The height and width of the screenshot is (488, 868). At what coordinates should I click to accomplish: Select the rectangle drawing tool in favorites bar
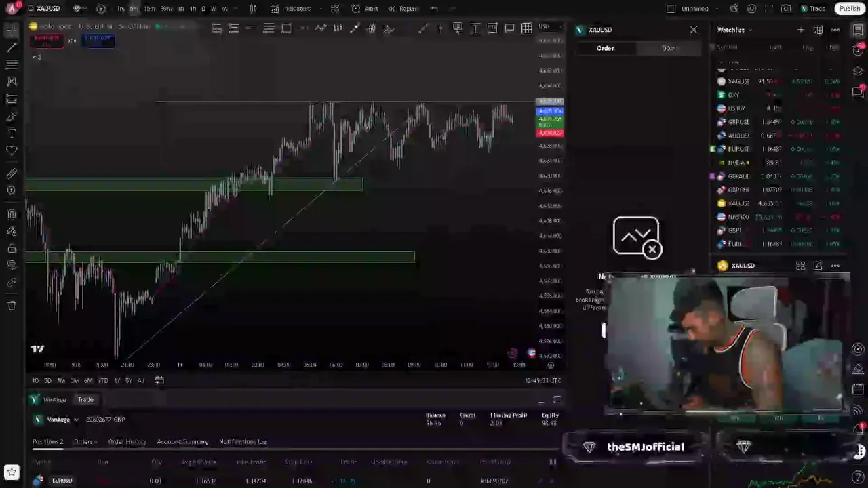[x=286, y=28]
